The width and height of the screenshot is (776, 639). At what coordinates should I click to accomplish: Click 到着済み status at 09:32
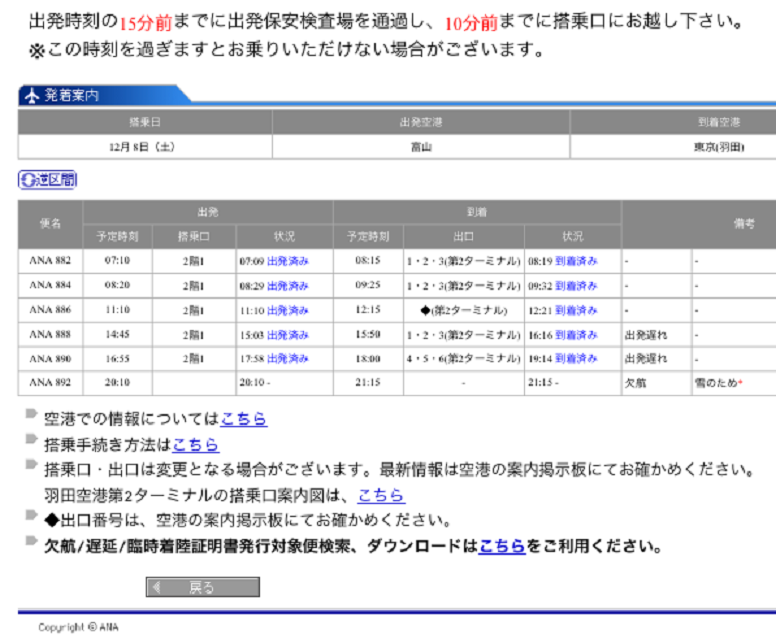click(x=576, y=286)
